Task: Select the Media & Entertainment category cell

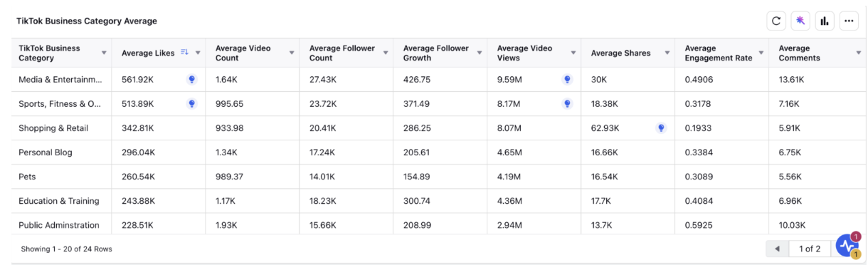Action: 60,80
